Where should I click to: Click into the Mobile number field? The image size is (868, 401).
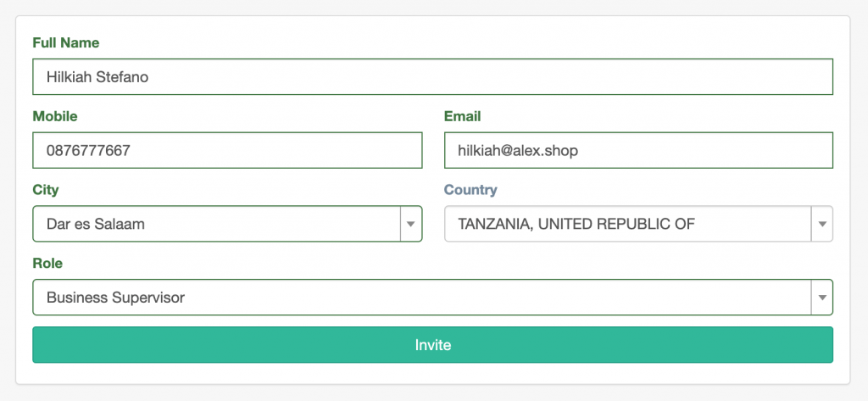[227, 150]
